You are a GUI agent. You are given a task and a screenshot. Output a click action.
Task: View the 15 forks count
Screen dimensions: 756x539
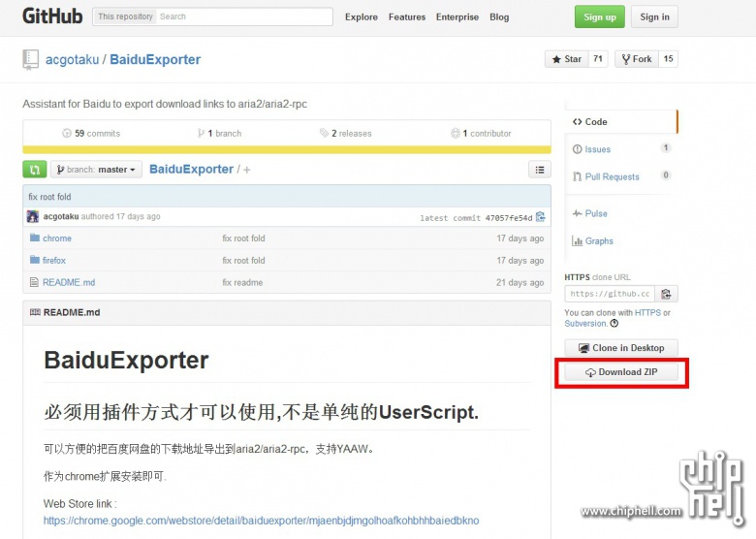pyautogui.click(x=668, y=59)
